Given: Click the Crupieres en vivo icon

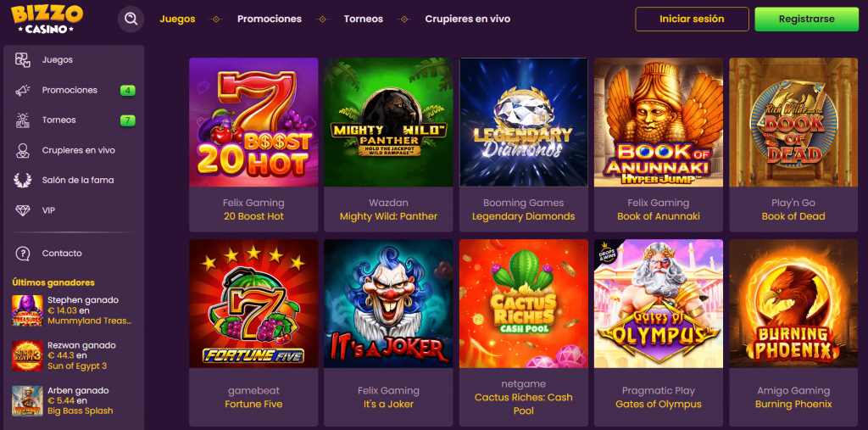Looking at the screenshot, I should point(24,150).
